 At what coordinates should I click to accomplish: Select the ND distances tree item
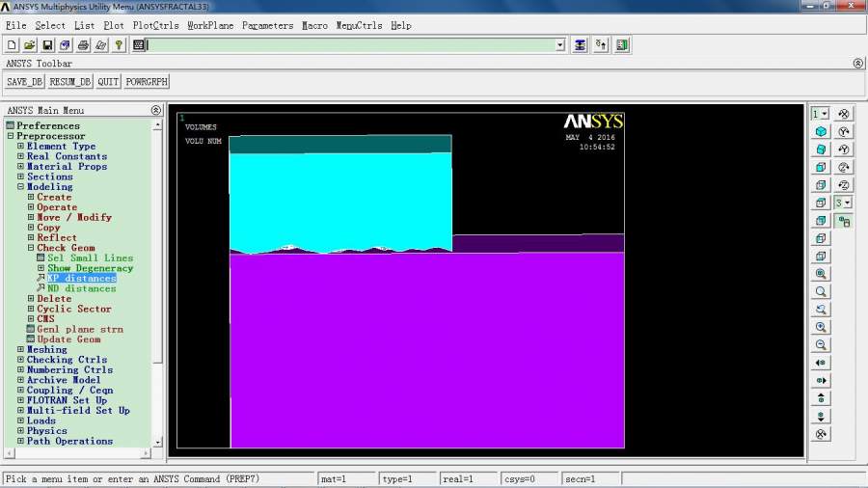(81, 288)
